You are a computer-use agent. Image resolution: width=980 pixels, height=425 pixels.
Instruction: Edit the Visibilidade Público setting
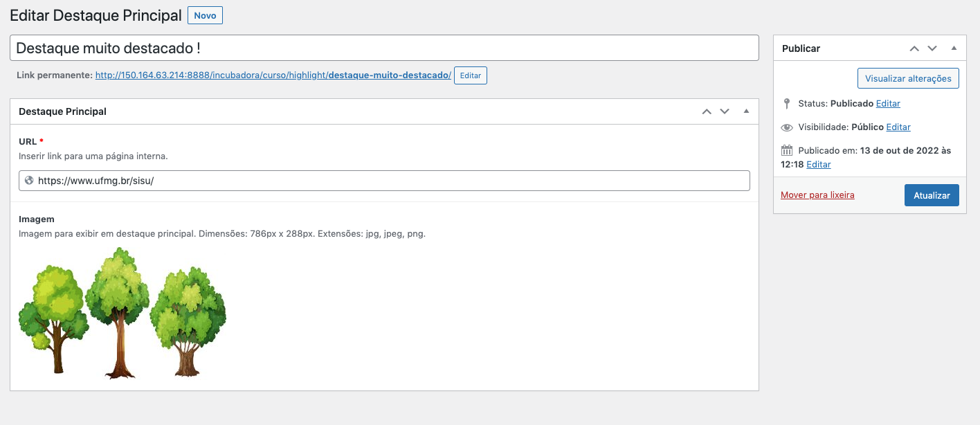(x=898, y=127)
